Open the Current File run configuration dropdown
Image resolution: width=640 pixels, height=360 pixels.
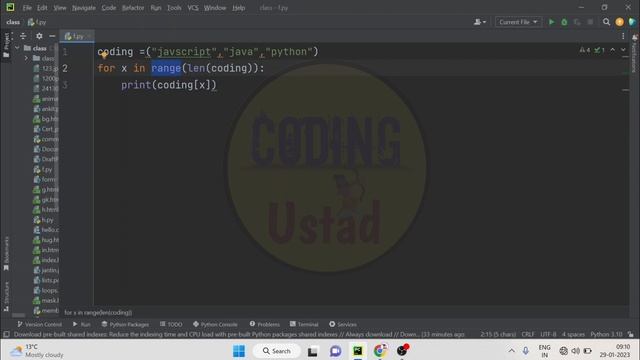click(518, 22)
